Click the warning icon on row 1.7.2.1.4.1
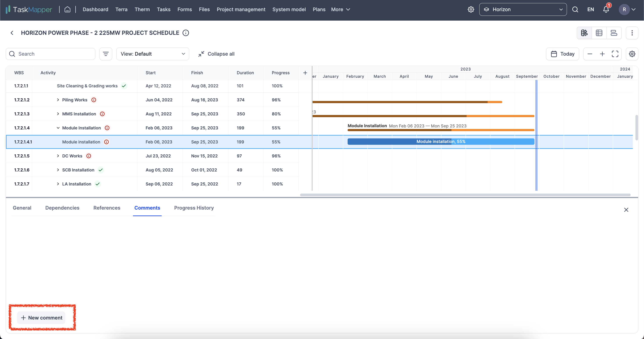 point(106,142)
